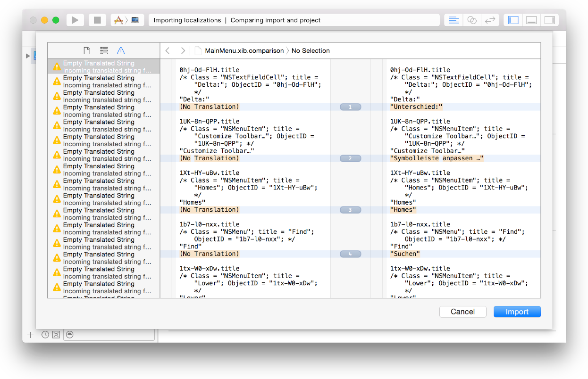Viewport: 588px width, 379px height.
Task: Click the blue Import button
Action: point(517,312)
